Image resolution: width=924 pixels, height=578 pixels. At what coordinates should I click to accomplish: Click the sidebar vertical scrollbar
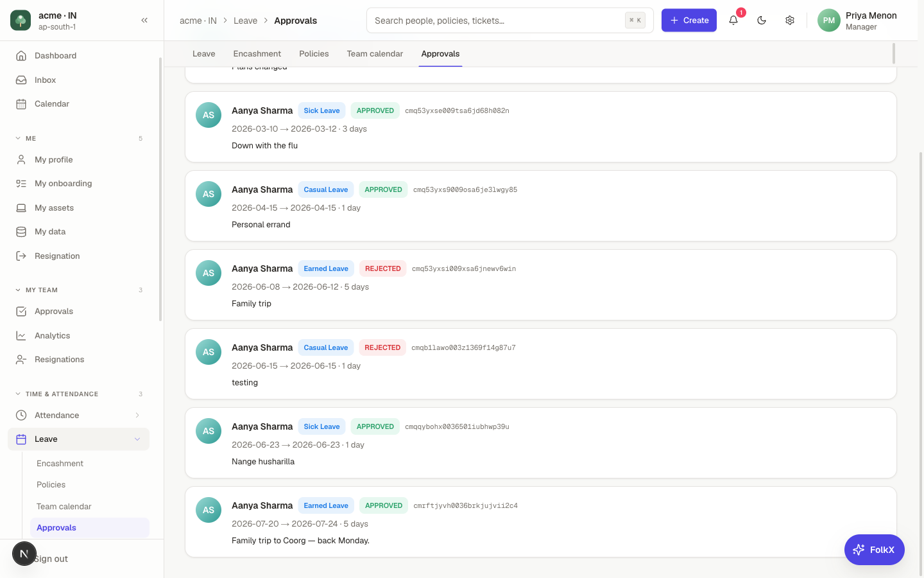tap(160, 189)
